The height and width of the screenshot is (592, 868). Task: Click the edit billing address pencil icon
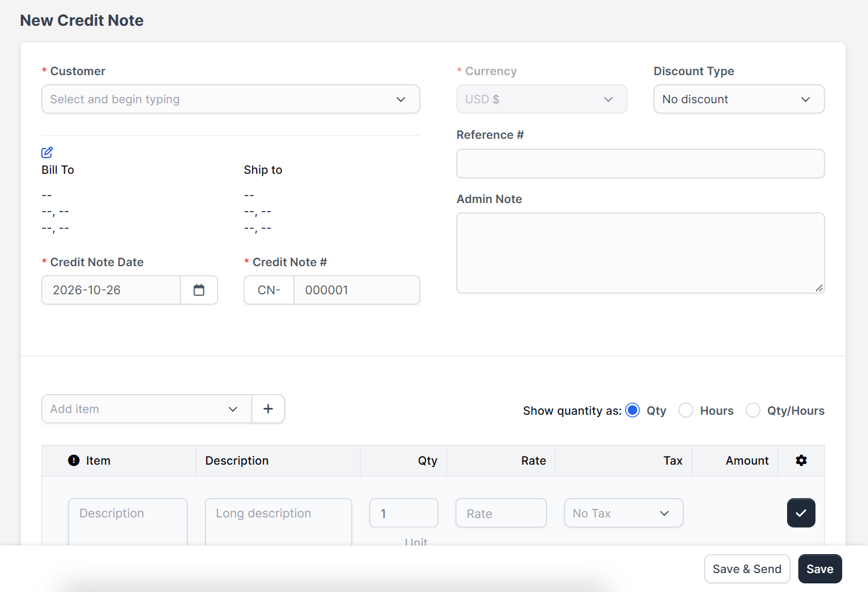coord(47,152)
